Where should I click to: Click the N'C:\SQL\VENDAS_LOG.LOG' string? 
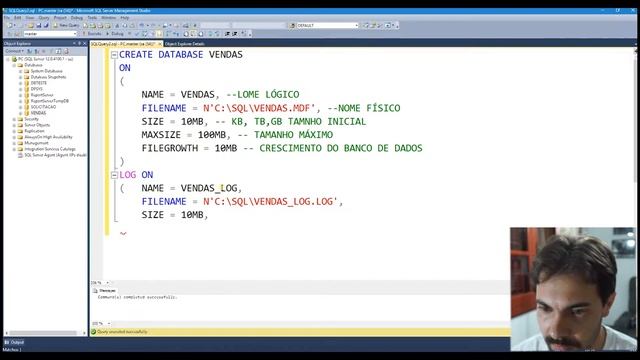[x=270, y=202]
